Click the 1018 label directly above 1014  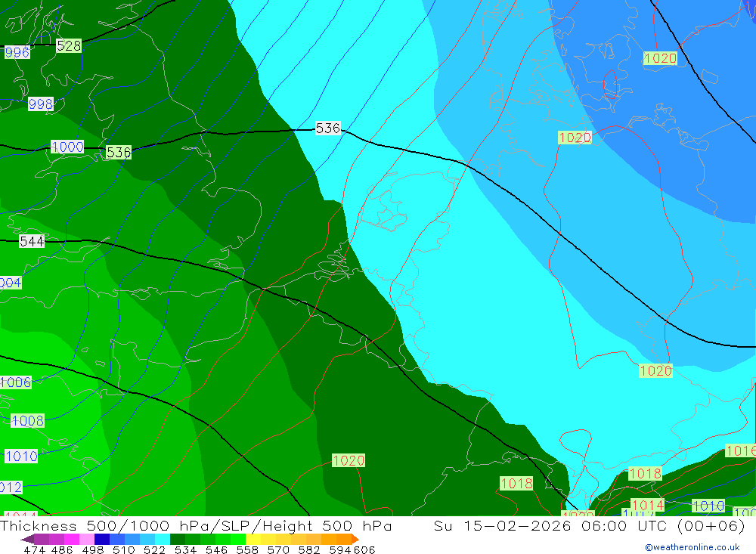tap(645, 473)
